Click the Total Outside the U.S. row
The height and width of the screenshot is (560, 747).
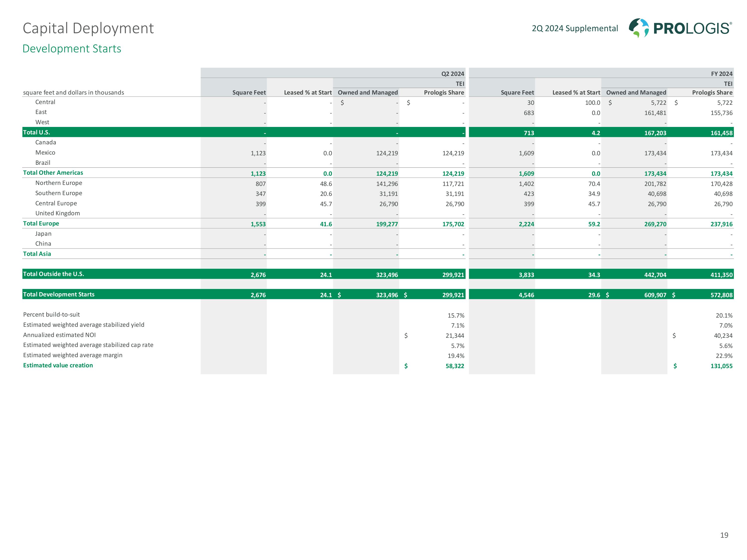click(53, 274)
